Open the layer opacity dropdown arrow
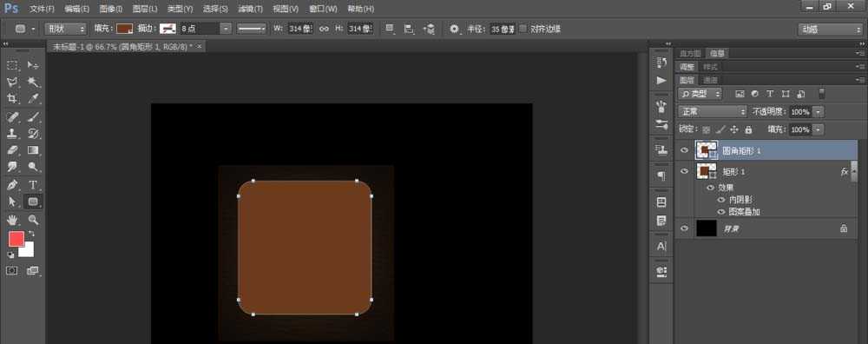The image size is (868, 344). click(x=819, y=111)
